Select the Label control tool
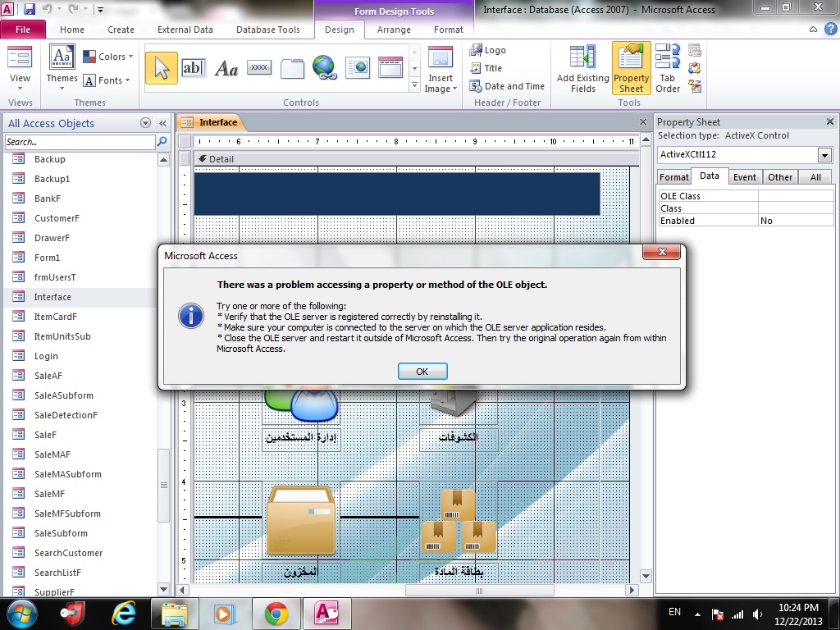840x630 pixels. [x=226, y=68]
